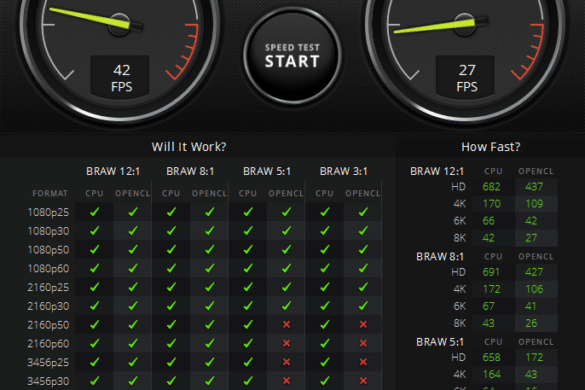Click the green check for 2160p25 BRAW 3:1 CPU

[x=325, y=287]
